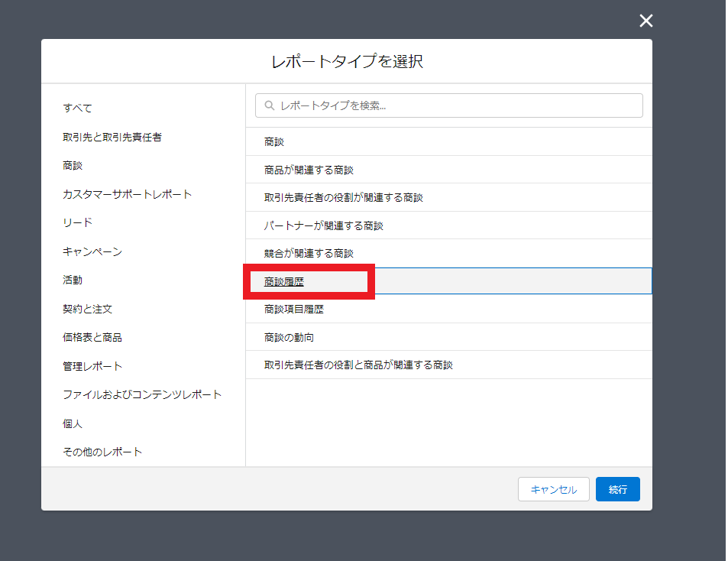Choose 取引先責任者の役割が関連する商談 report type
728x561 pixels.
pyautogui.click(x=449, y=197)
